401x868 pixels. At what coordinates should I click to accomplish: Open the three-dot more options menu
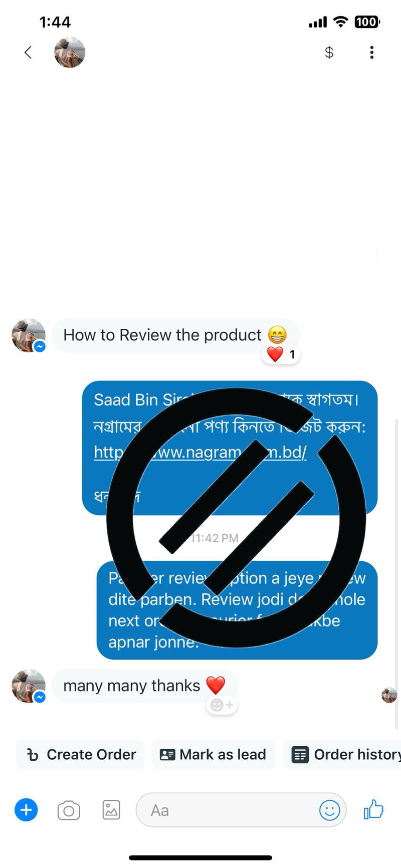coord(371,52)
